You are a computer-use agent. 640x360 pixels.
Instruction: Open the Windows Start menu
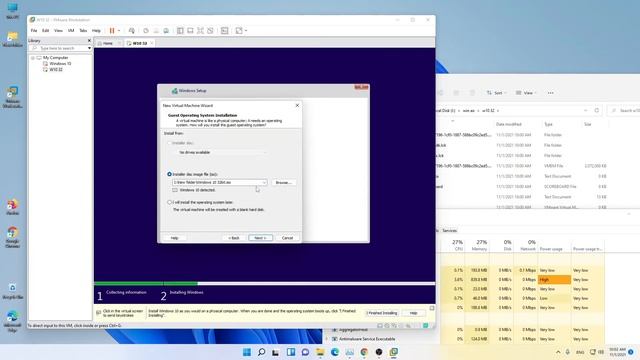click(x=247, y=352)
